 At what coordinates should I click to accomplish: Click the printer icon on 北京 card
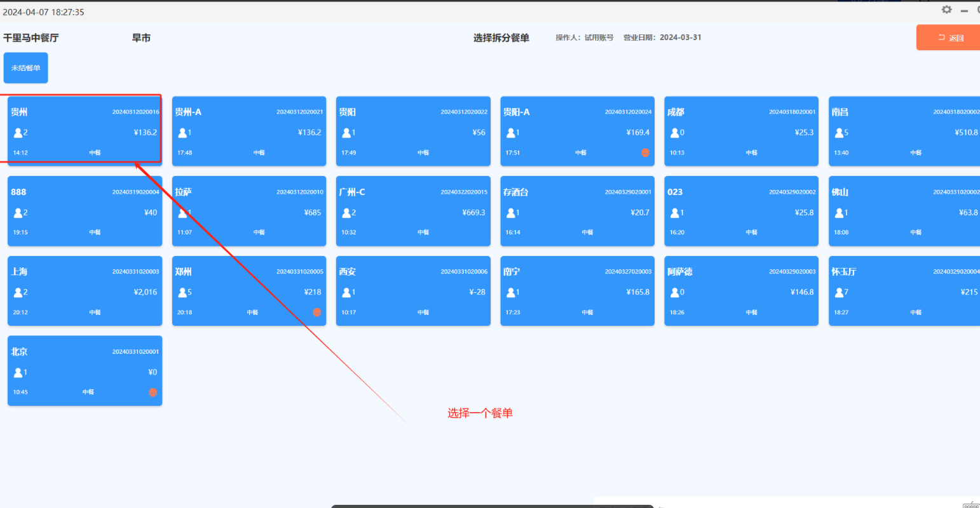[x=153, y=392]
